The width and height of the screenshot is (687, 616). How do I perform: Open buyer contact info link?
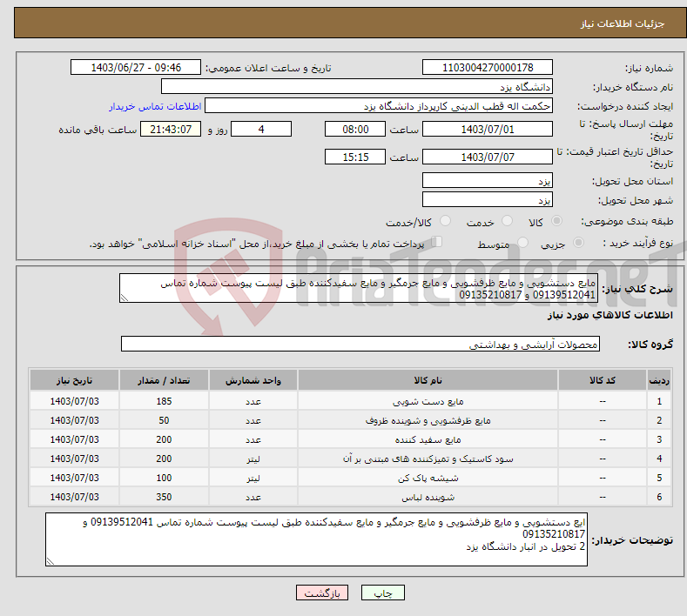click(155, 106)
